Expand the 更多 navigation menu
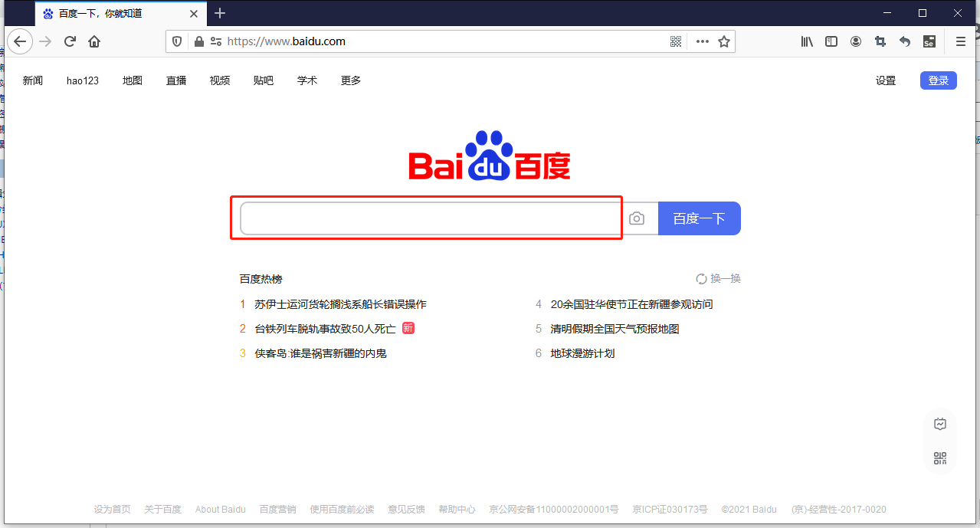This screenshot has width=980, height=528. [x=351, y=80]
